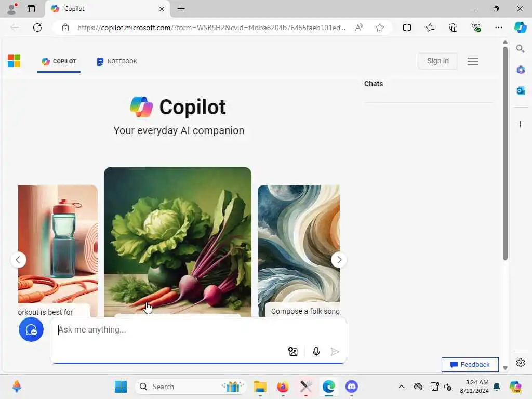Image resolution: width=532 pixels, height=399 pixels.
Task: Open the tab actions menu icon
Action: click(x=31, y=9)
